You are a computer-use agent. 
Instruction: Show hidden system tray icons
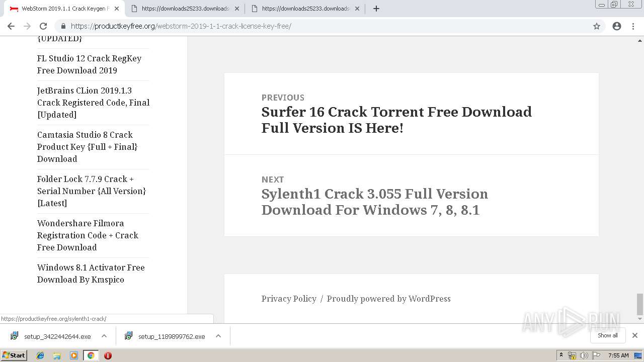561,355
